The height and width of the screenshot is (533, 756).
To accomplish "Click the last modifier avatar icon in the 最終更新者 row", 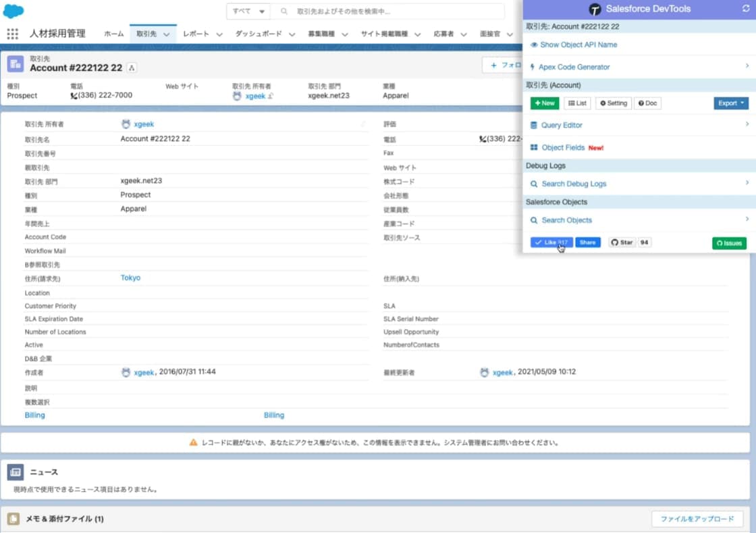I will (x=485, y=372).
